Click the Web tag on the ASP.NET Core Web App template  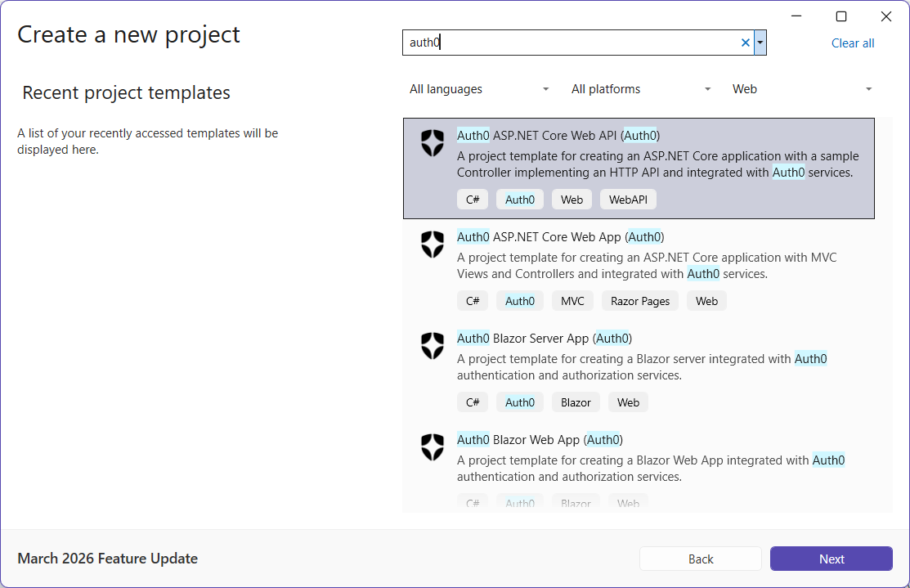[707, 301]
